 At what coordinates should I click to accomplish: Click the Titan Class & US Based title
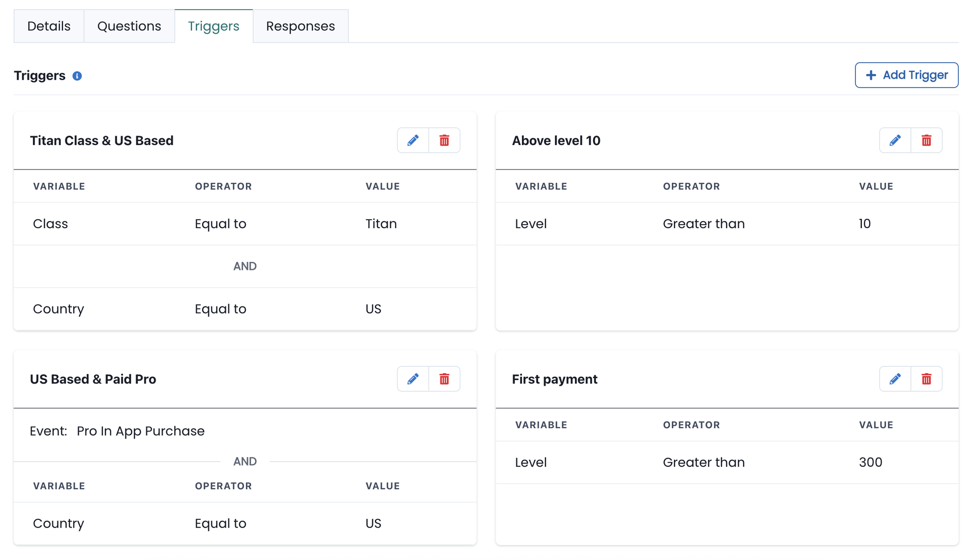102,141
